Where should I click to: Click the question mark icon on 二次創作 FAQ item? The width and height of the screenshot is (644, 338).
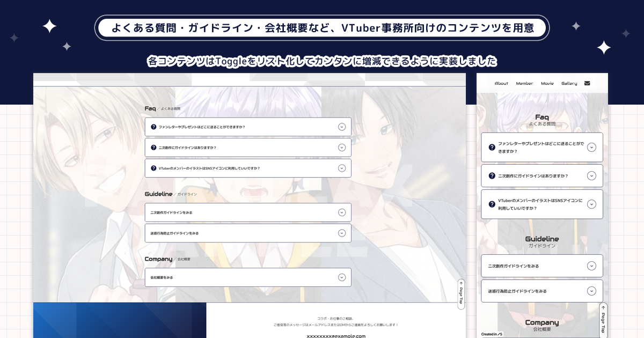click(152, 148)
